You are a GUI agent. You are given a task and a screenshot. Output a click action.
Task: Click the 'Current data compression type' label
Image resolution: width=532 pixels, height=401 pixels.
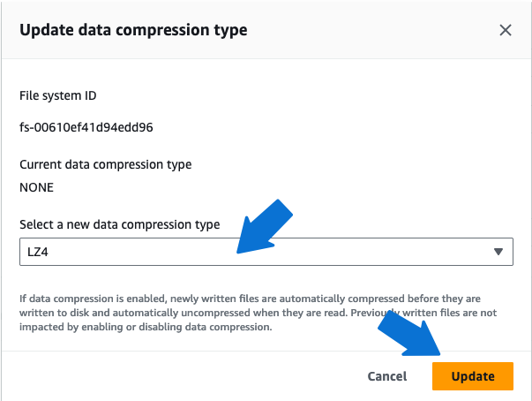105,164
